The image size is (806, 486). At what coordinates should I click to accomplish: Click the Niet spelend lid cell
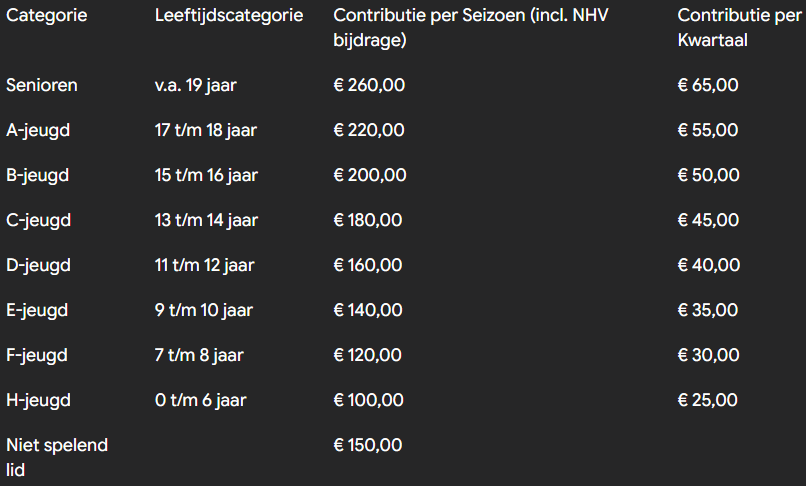56,456
